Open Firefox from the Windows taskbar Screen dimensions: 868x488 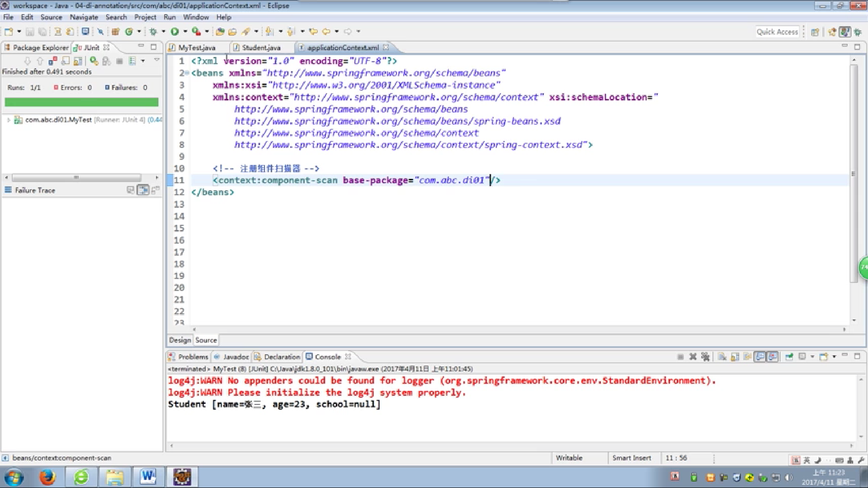[47, 477]
